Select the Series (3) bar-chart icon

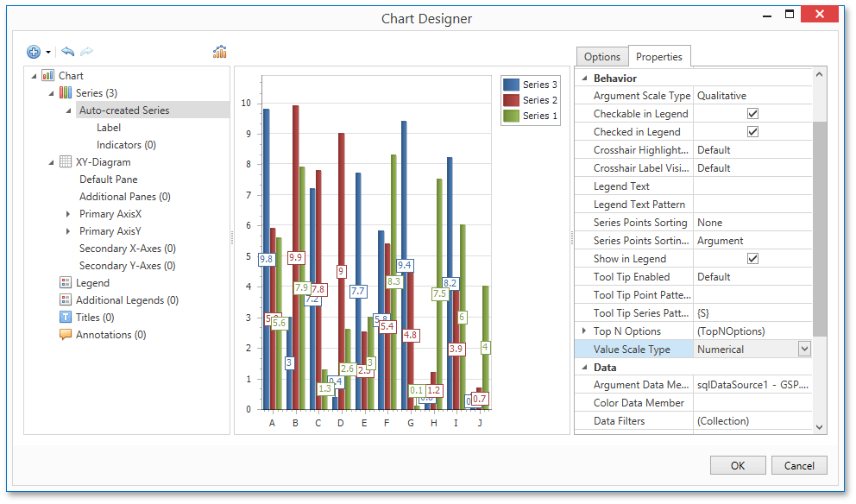[x=65, y=92]
